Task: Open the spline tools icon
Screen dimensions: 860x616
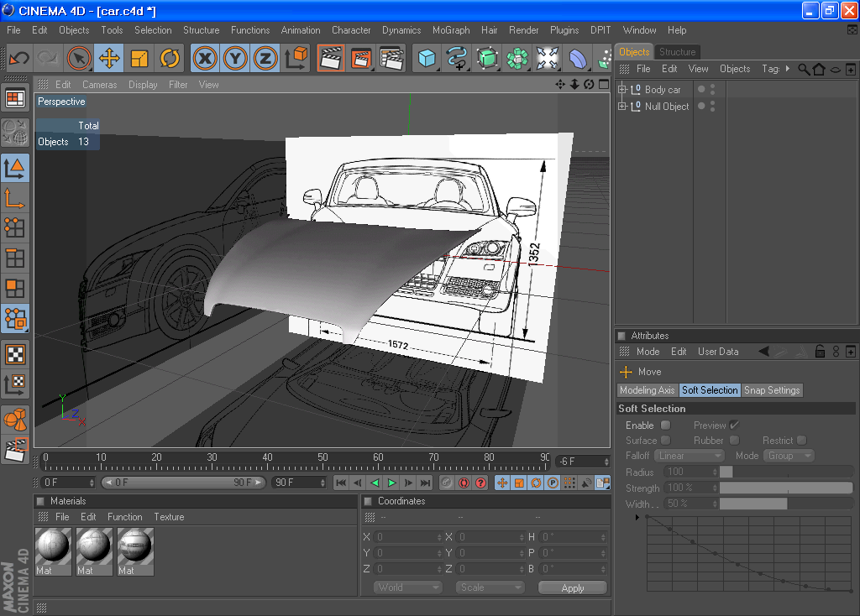Action: point(457,58)
